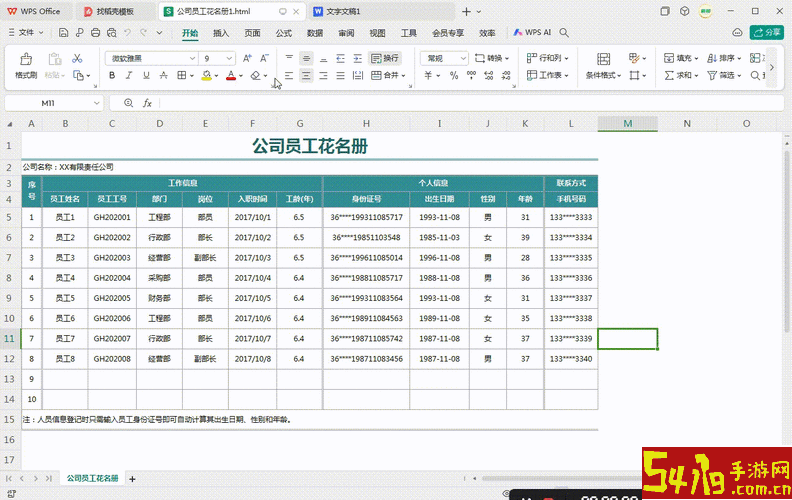
Task: Open the font name dropdown (微软雅黑)
Action: coord(192,59)
